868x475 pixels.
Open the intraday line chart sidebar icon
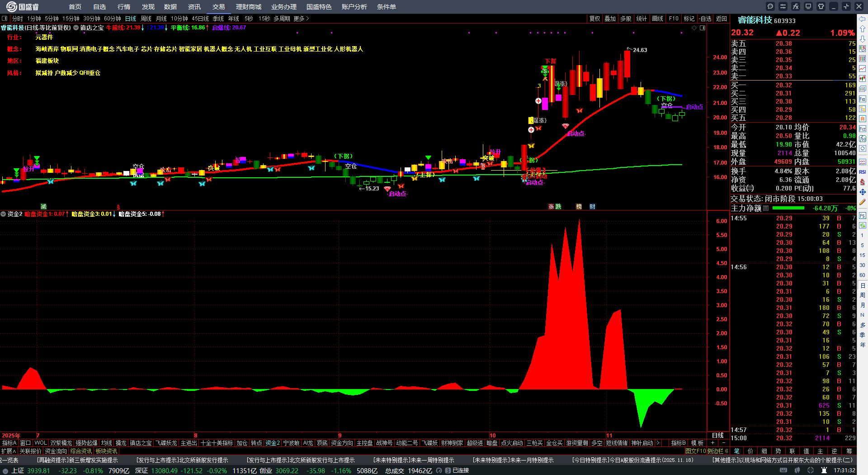[x=863, y=69]
